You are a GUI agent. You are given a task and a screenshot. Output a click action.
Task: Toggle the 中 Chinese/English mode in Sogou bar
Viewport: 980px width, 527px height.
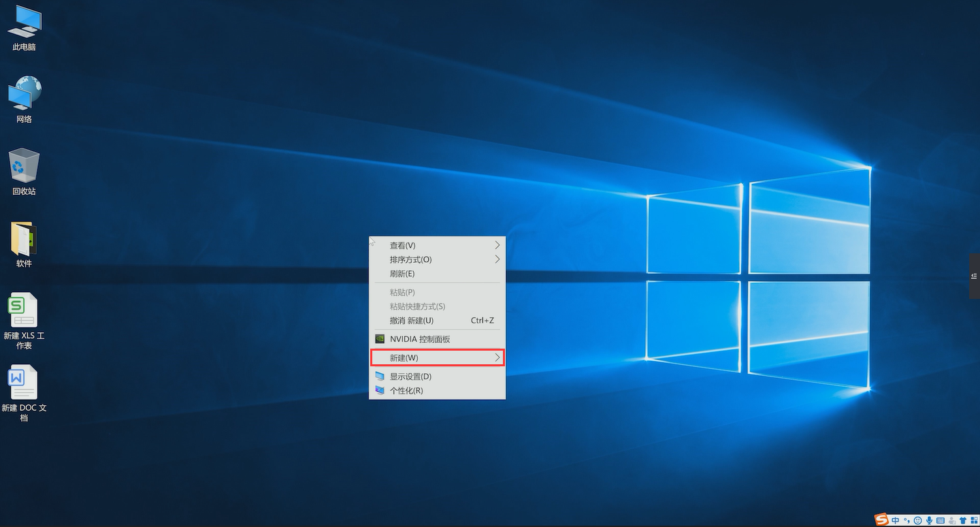coord(895,520)
